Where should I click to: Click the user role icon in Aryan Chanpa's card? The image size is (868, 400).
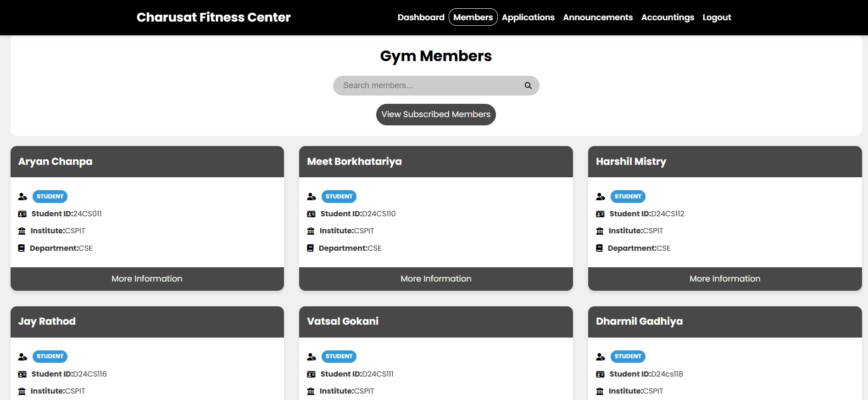coord(22,197)
